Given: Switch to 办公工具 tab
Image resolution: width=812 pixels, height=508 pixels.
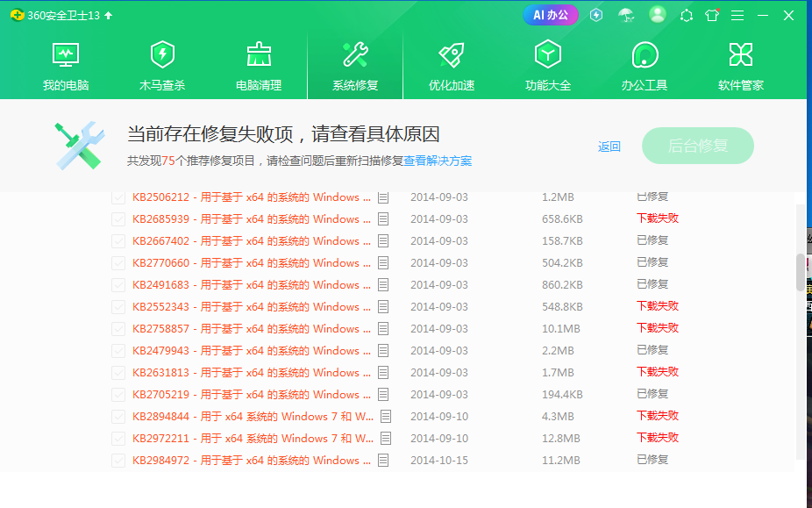Looking at the screenshot, I should click(645, 66).
